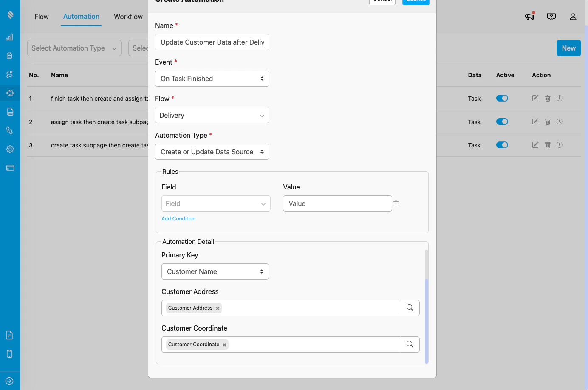Image resolution: width=588 pixels, height=390 pixels.
Task: Disable the active toggle on automation 2
Action: tap(502, 122)
